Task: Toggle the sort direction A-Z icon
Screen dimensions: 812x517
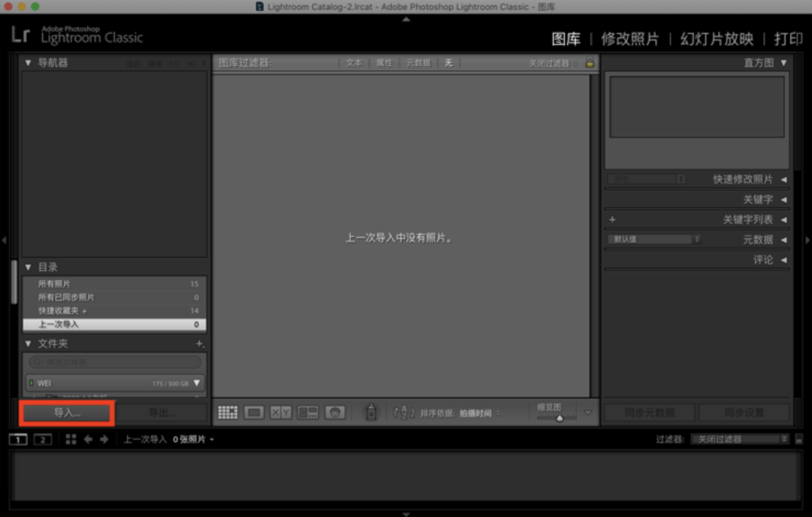Action: (x=404, y=412)
